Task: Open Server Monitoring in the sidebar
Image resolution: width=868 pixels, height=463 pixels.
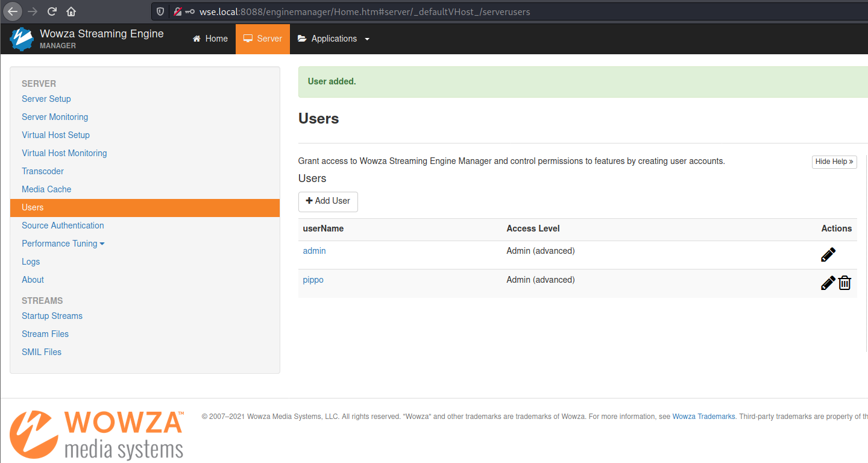Action: coord(55,117)
